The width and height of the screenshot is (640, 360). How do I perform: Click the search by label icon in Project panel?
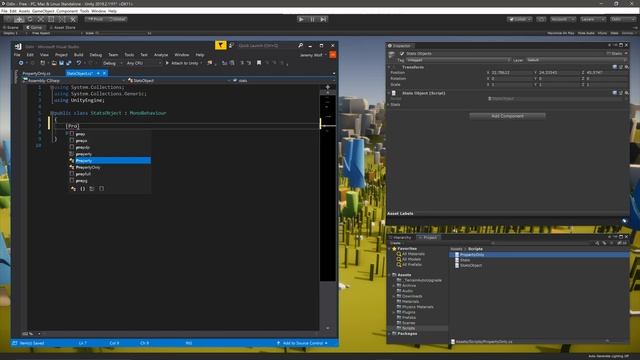pyautogui.click(x=604, y=243)
